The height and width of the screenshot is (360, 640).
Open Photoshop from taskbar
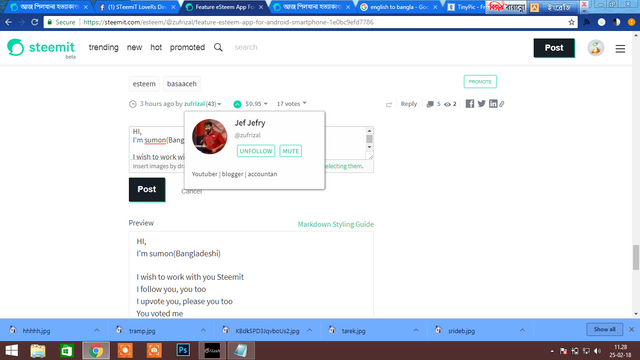tap(183, 350)
